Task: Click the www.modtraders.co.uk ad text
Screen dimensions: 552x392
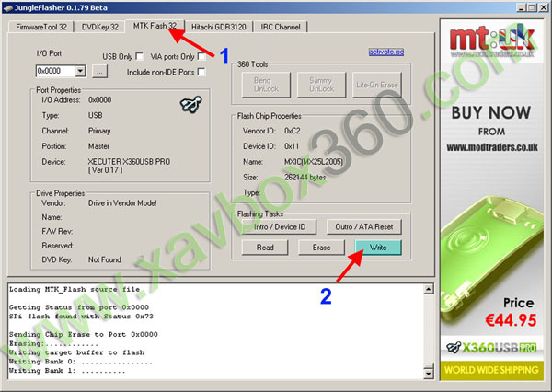Action: click(492, 147)
